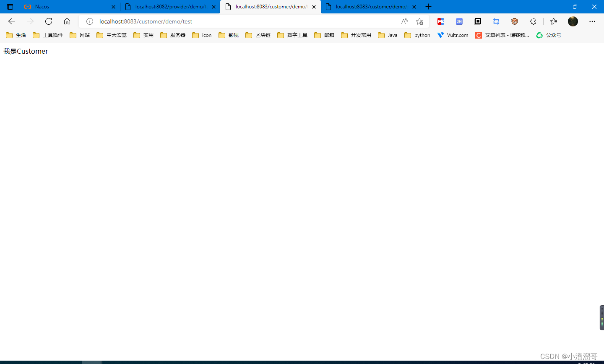Open Settings and more ellipsis menu

(x=592, y=21)
